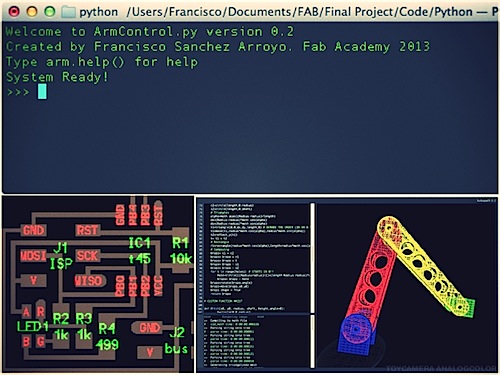500x375 pixels.
Task: Click the "Type arm.help() for help" line
Action: [102, 62]
